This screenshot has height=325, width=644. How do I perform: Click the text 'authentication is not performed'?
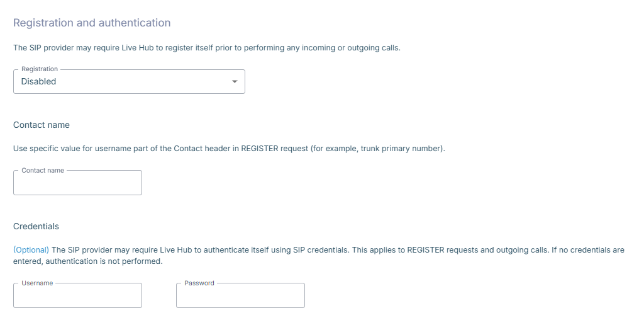pyautogui.click(x=104, y=261)
